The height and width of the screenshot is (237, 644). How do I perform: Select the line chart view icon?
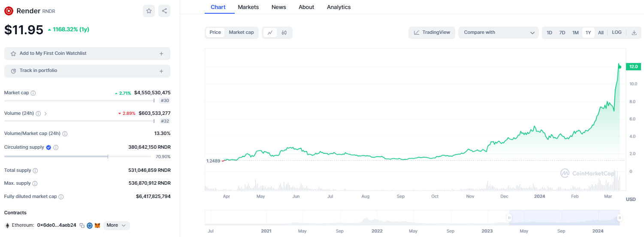coord(270,33)
